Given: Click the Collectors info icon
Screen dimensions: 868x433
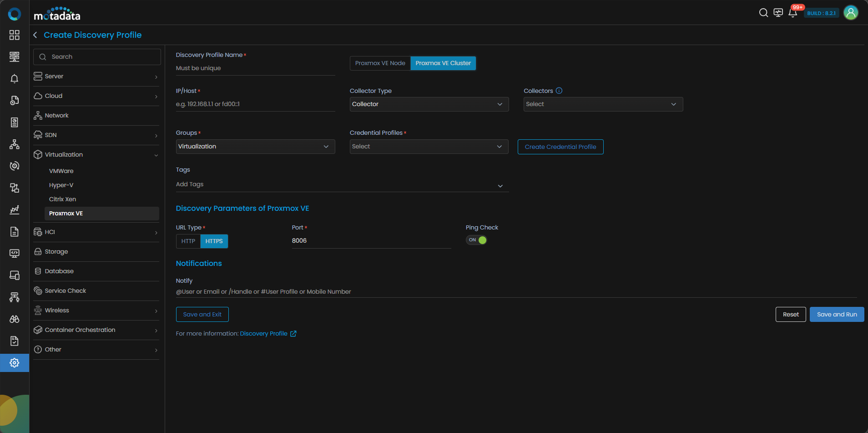Looking at the screenshot, I should [559, 91].
